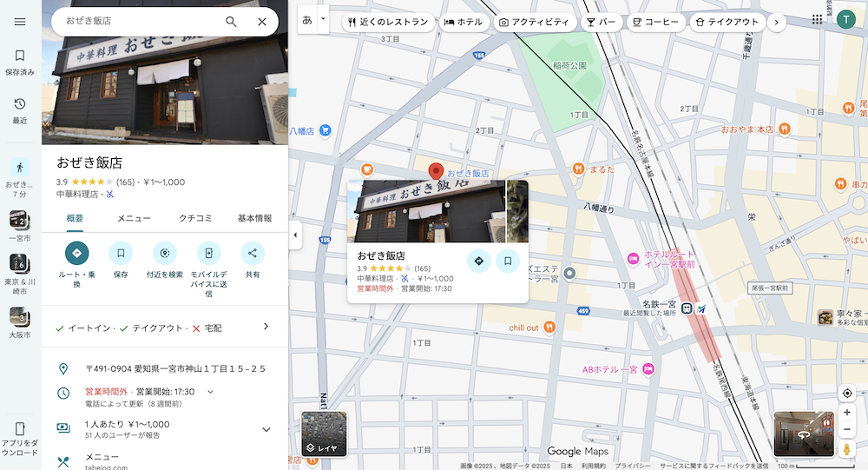Show your location on map
The width and height of the screenshot is (868, 470).
tap(847, 394)
